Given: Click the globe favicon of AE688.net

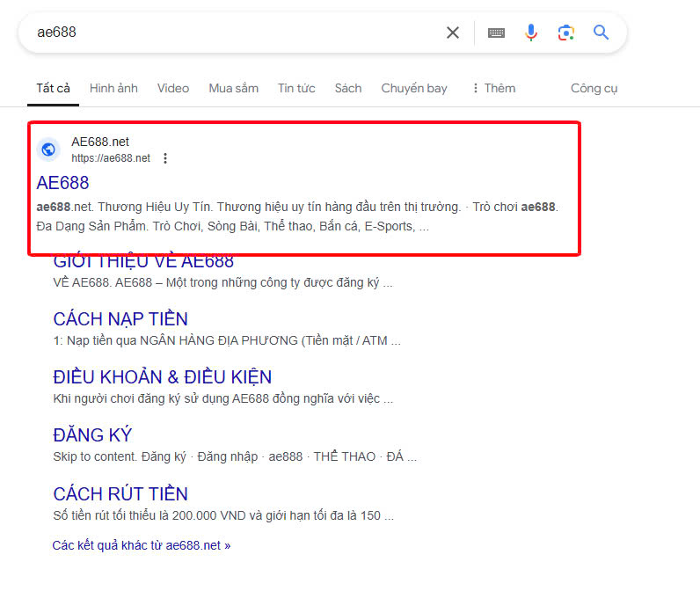Looking at the screenshot, I should (48, 150).
